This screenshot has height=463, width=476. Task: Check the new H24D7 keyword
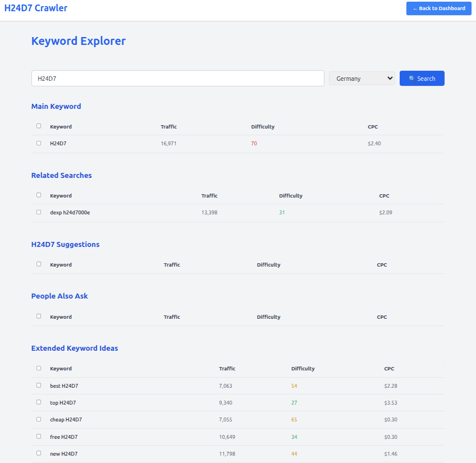pos(38,453)
